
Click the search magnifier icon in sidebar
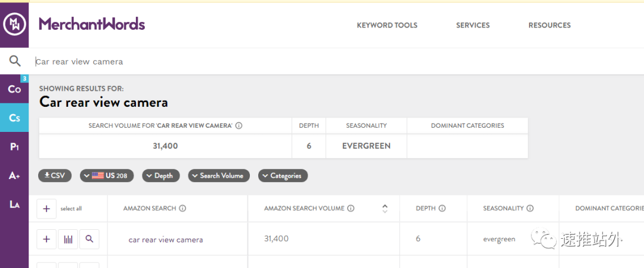pyautogui.click(x=14, y=61)
